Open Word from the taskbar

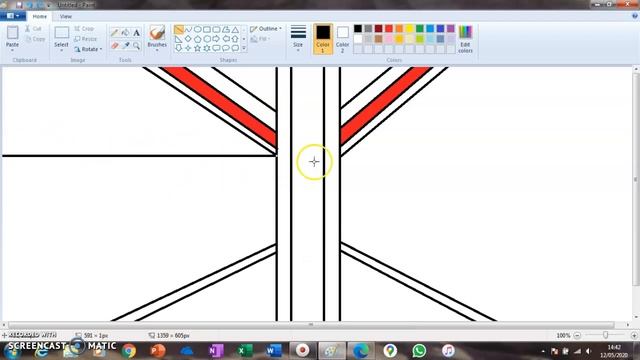[x=273, y=350]
